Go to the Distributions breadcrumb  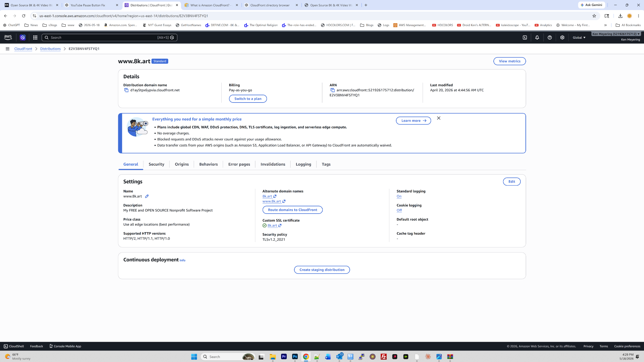coord(50,49)
